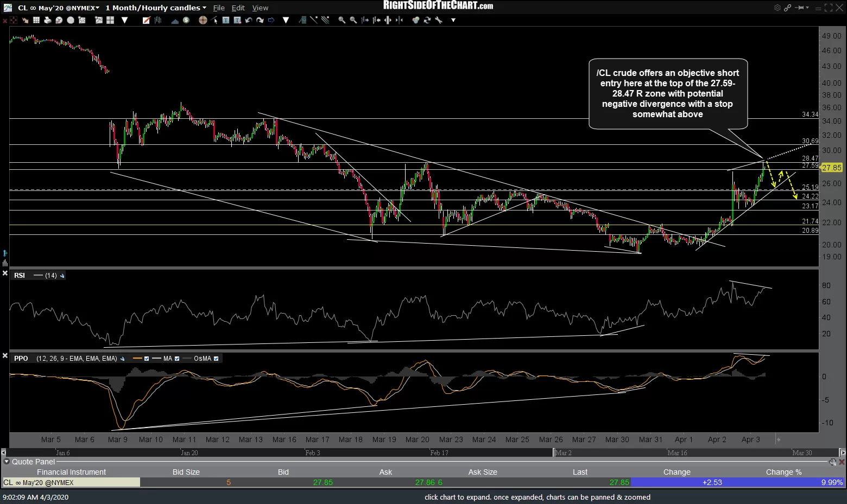
Task: Click the zoom in magnifier icon
Action: [342, 20]
